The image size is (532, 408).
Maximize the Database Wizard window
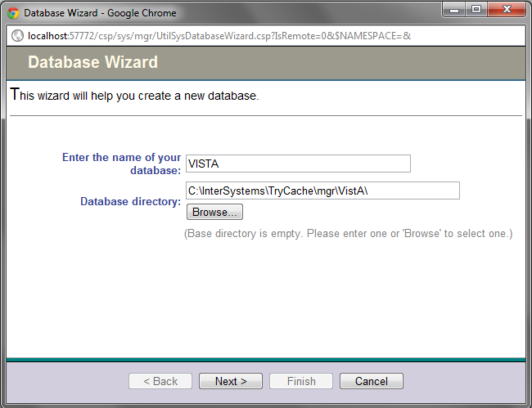click(x=476, y=10)
